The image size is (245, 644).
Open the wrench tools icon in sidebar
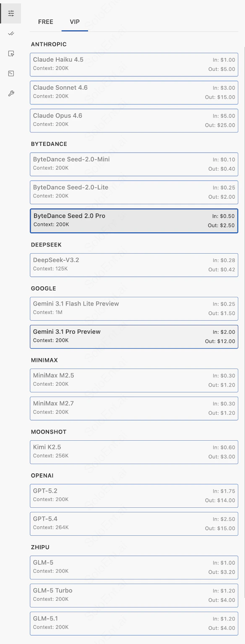[x=10, y=93]
